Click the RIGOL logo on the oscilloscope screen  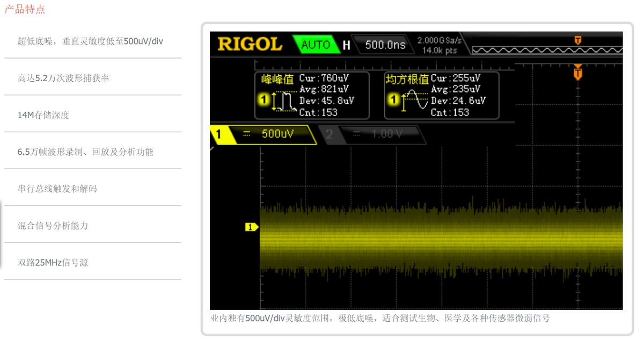[x=250, y=44]
